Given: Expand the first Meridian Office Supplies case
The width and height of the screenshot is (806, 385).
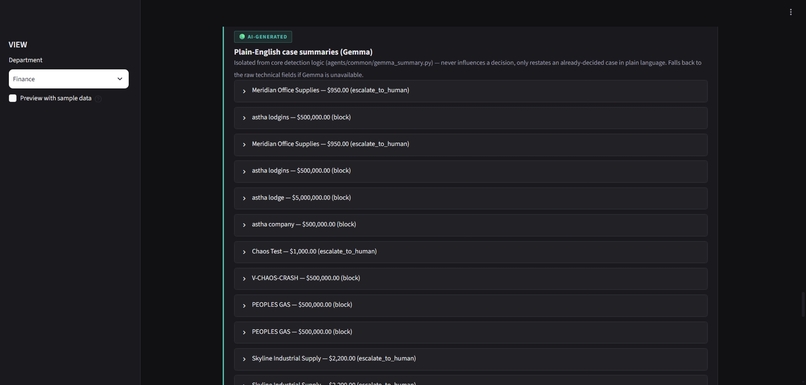Looking at the screenshot, I should (x=470, y=90).
